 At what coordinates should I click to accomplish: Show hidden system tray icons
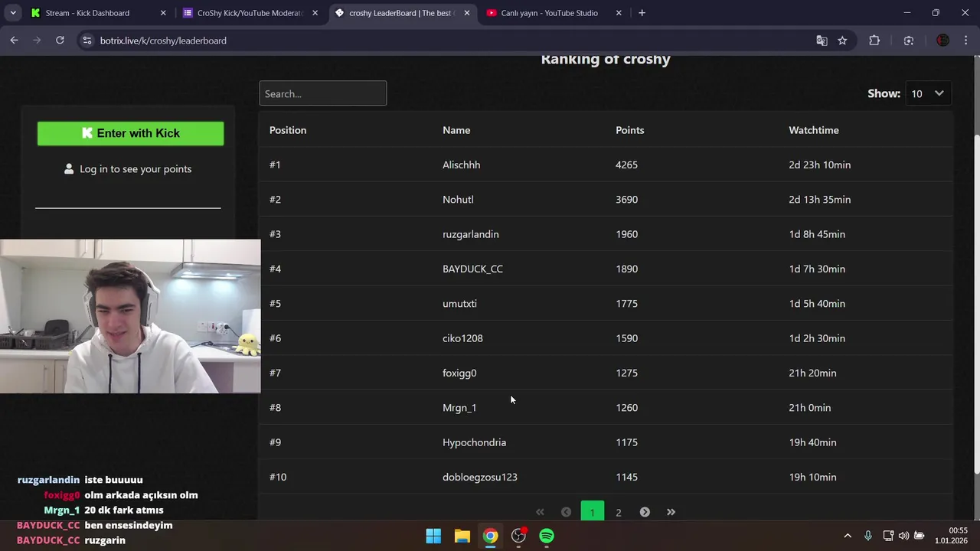pos(848,536)
